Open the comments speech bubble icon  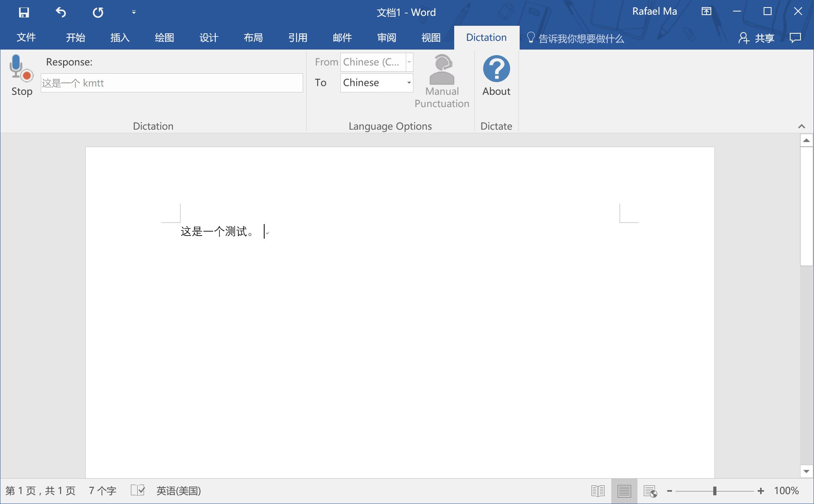coord(795,38)
